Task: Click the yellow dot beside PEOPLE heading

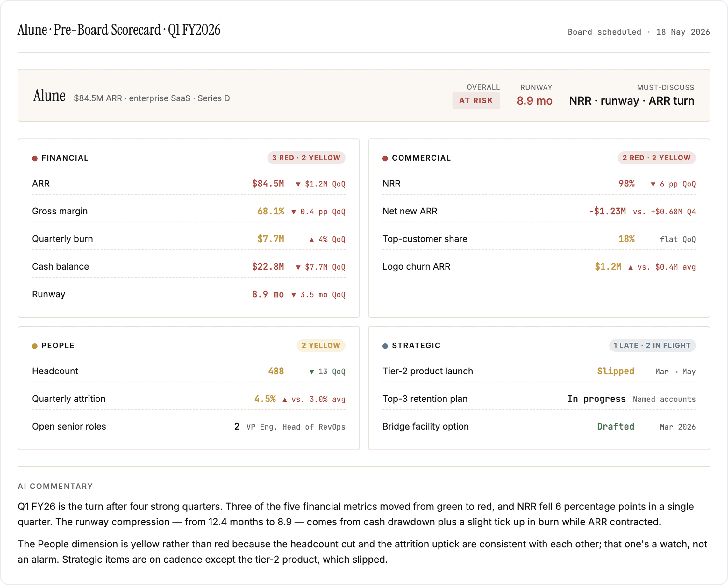Action: (35, 346)
